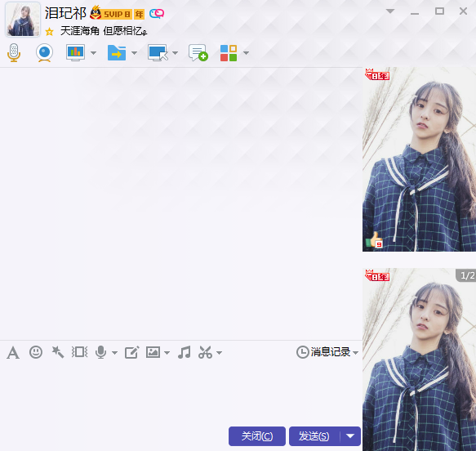The image size is (476, 451).
Task: Open the presentation demo screen icon
Action: 76,53
